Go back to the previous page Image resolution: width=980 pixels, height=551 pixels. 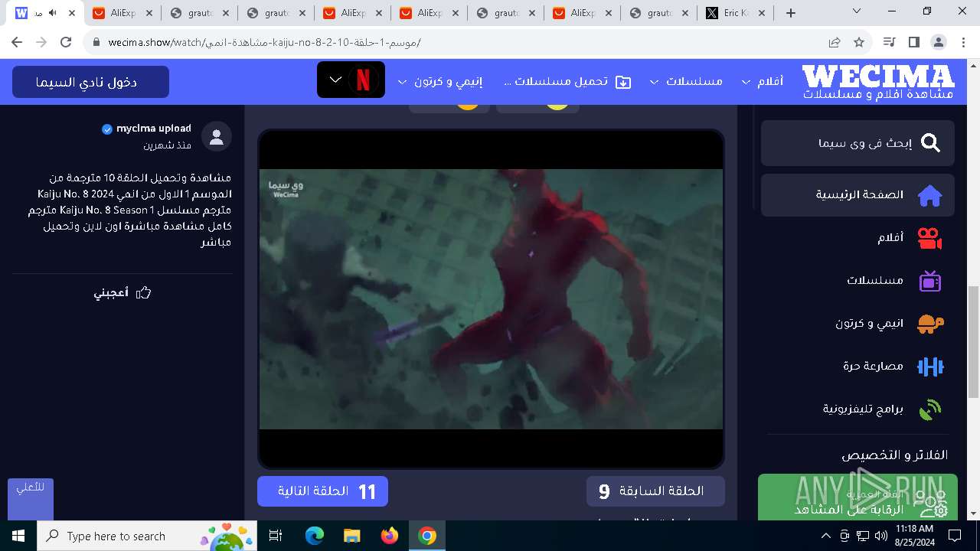pos(17,42)
